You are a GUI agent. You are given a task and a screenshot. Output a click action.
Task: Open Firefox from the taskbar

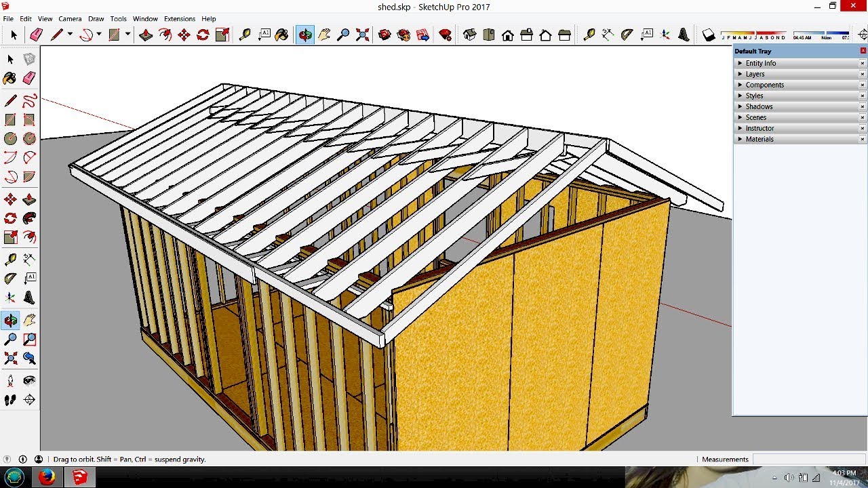pyautogui.click(x=47, y=477)
